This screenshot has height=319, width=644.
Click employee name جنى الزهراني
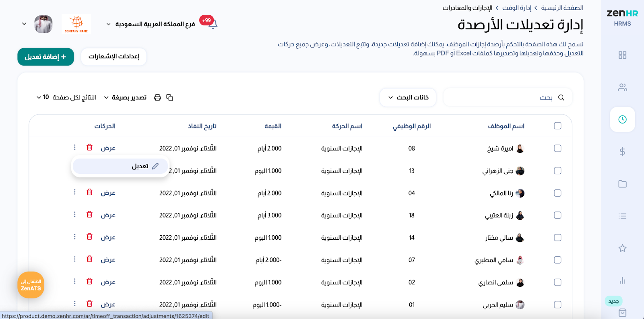[498, 171]
